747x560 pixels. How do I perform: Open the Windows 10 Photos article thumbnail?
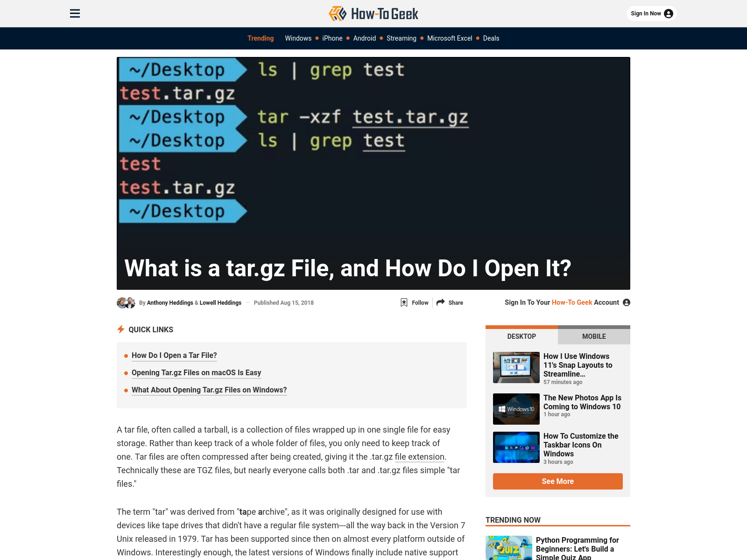tap(516, 409)
